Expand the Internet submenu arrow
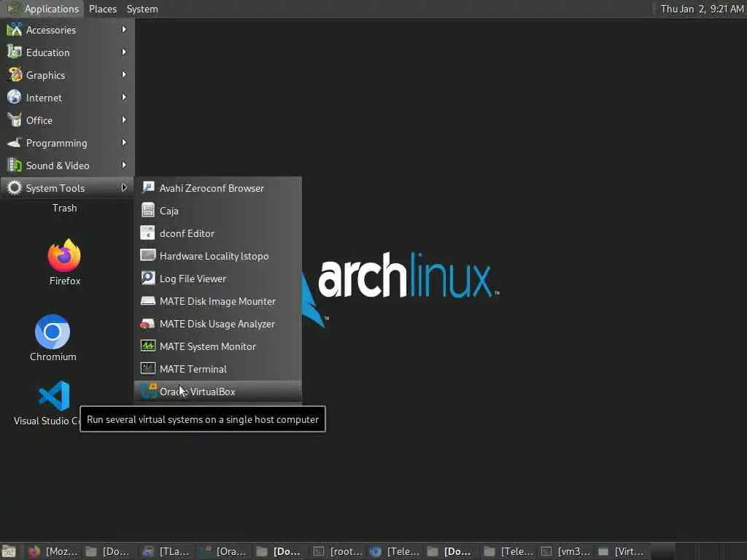 click(x=124, y=97)
